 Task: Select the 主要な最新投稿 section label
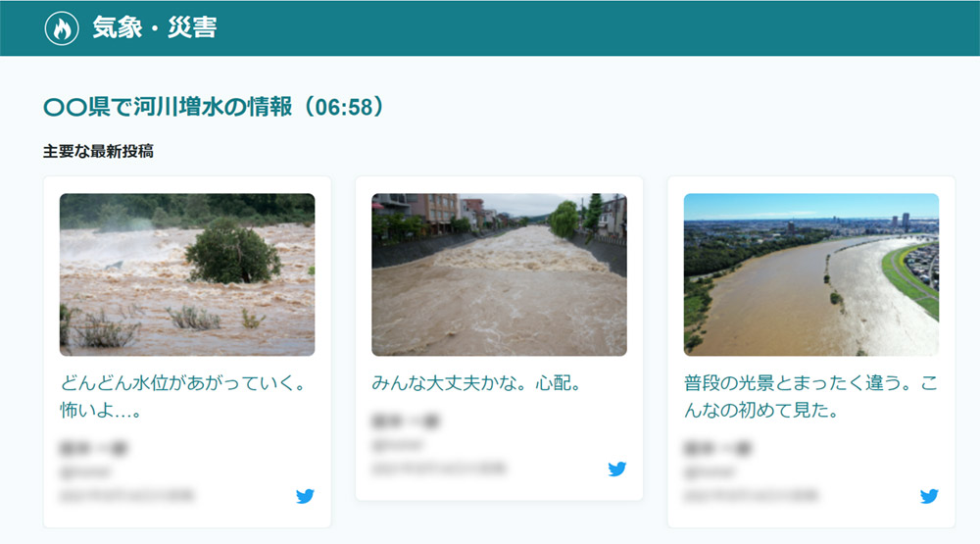click(x=98, y=151)
